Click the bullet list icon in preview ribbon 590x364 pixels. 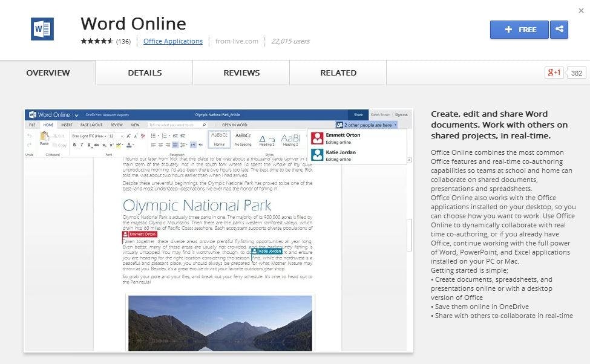[x=154, y=136]
